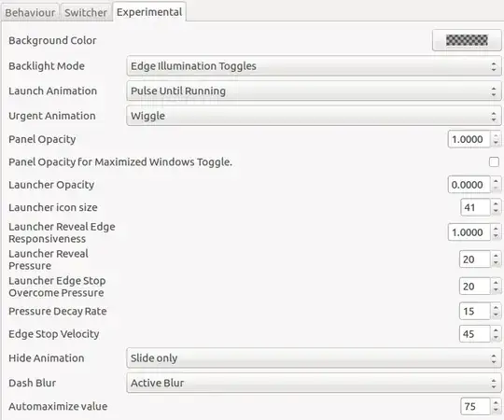The height and width of the screenshot is (420, 504).
Task: Decrease Launcher Reveal Pressure value
Action: 496,263
